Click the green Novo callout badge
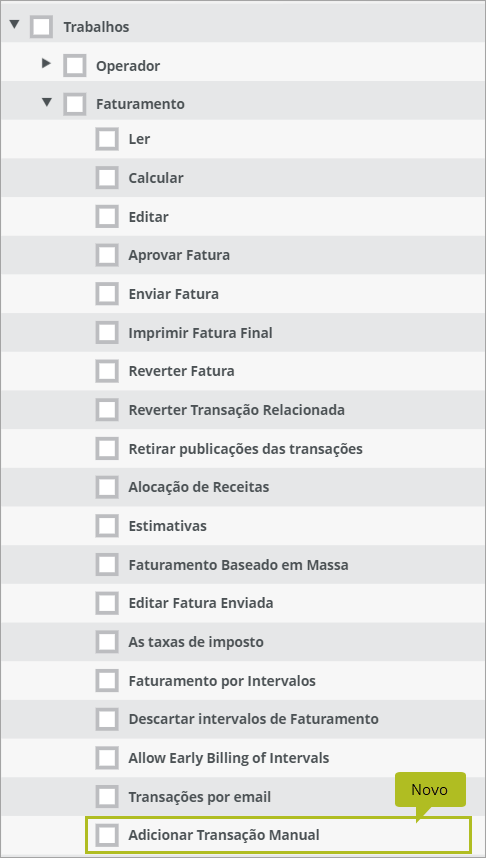 [x=430, y=790]
